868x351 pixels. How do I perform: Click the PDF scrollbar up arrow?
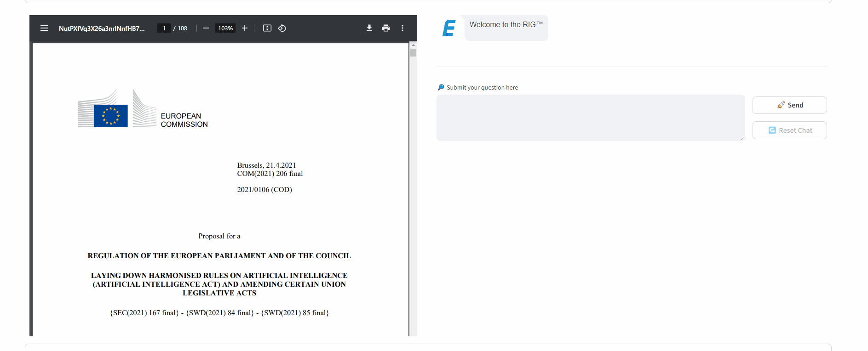point(413,45)
